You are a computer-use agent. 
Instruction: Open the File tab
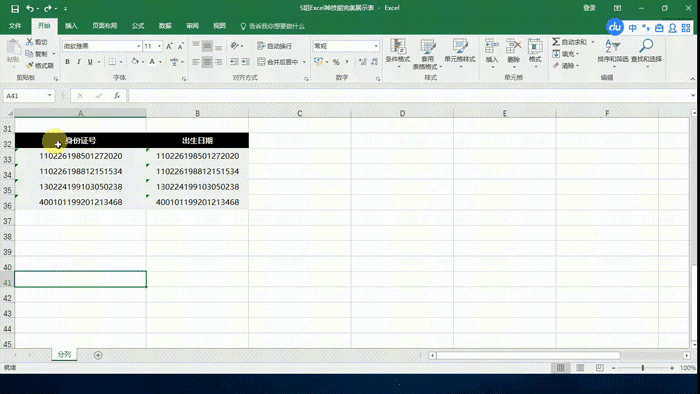pyautogui.click(x=15, y=26)
